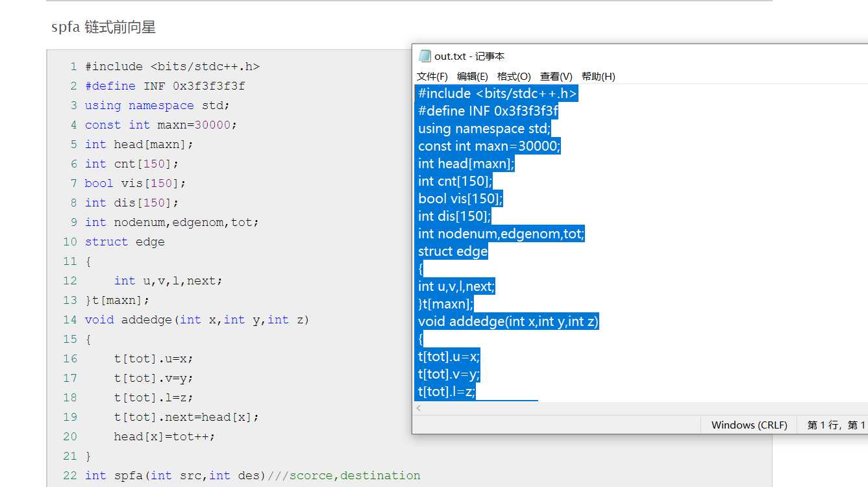Click Notepad line t[tot].u=x;

(449, 356)
